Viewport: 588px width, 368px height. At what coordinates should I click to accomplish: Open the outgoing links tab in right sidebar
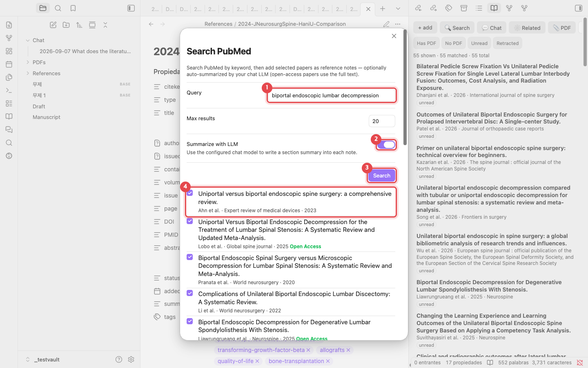point(434,8)
